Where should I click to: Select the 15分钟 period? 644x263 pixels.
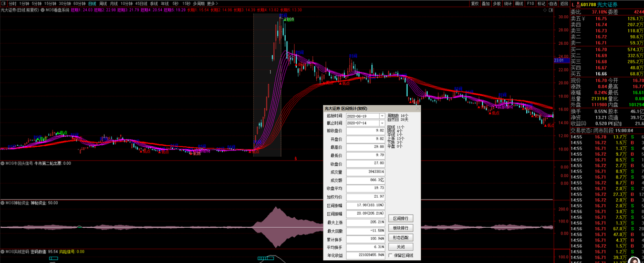[x=50, y=3]
